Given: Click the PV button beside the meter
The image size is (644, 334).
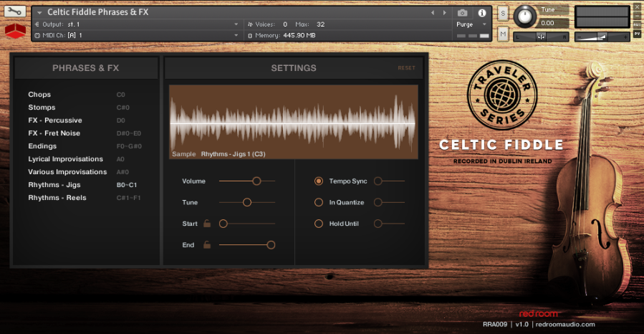Looking at the screenshot, I should pyautogui.click(x=638, y=34).
